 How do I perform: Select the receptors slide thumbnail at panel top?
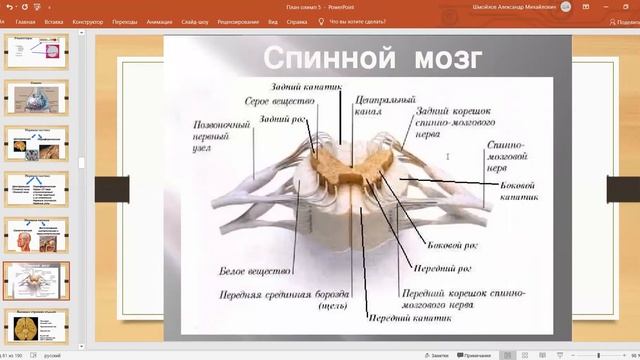coord(36,52)
